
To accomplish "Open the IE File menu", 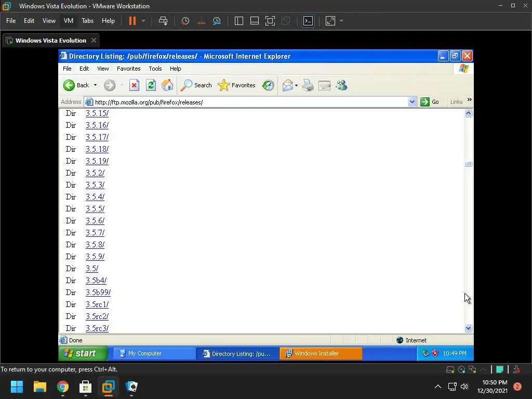I will [x=67, y=69].
